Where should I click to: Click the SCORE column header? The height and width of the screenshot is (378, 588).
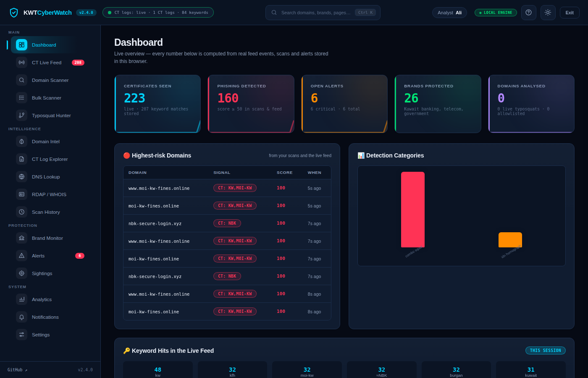coord(285,173)
